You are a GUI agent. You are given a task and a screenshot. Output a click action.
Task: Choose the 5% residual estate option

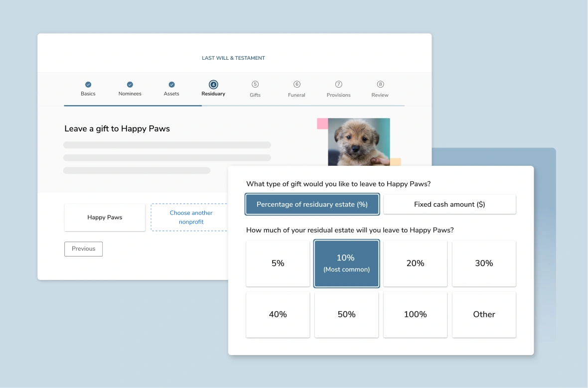278,263
